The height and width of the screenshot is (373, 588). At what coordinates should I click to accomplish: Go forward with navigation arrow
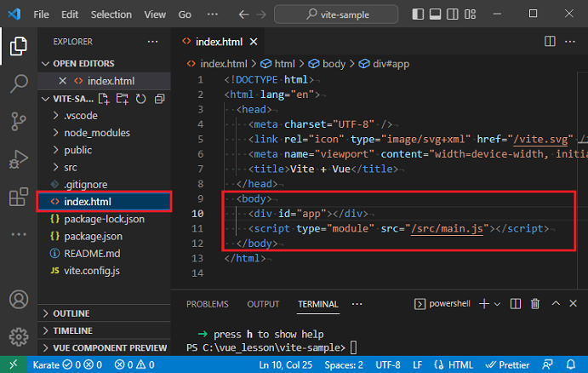point(261,14)
